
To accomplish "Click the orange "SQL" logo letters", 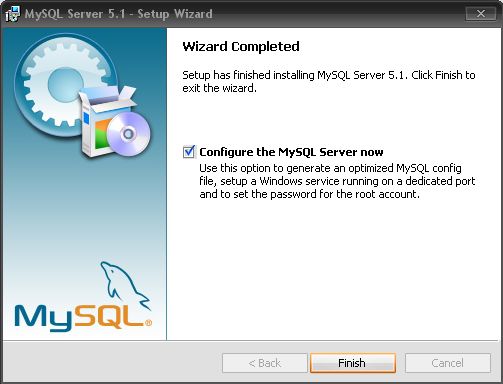I will pyautogui.click(x=108, y=316).
